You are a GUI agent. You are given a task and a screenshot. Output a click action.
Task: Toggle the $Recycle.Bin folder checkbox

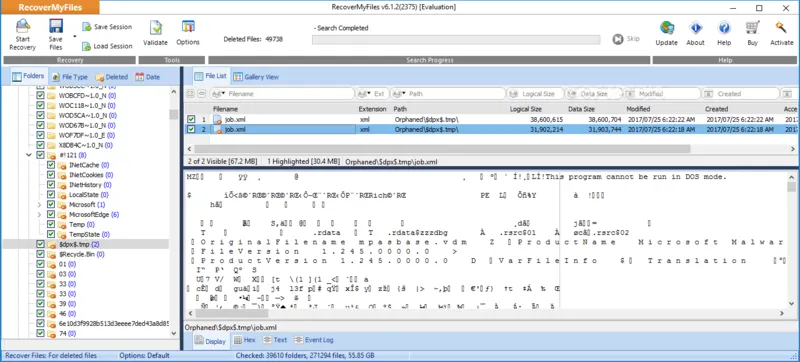pos(40,254)
